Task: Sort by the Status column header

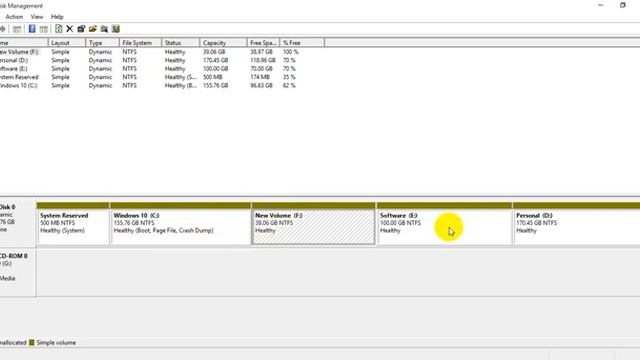Action: (181, 42)
